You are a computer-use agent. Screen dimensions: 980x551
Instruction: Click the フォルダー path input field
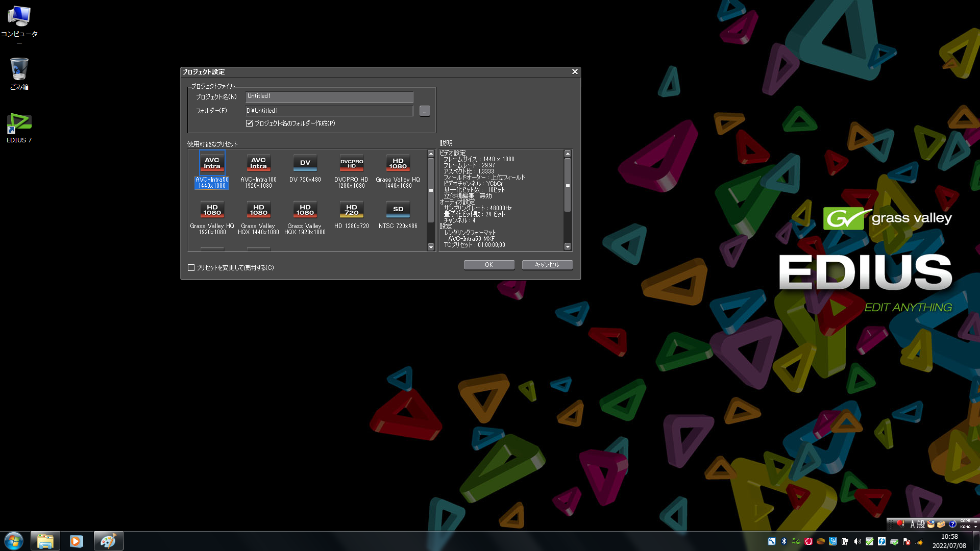click(330, 111)
